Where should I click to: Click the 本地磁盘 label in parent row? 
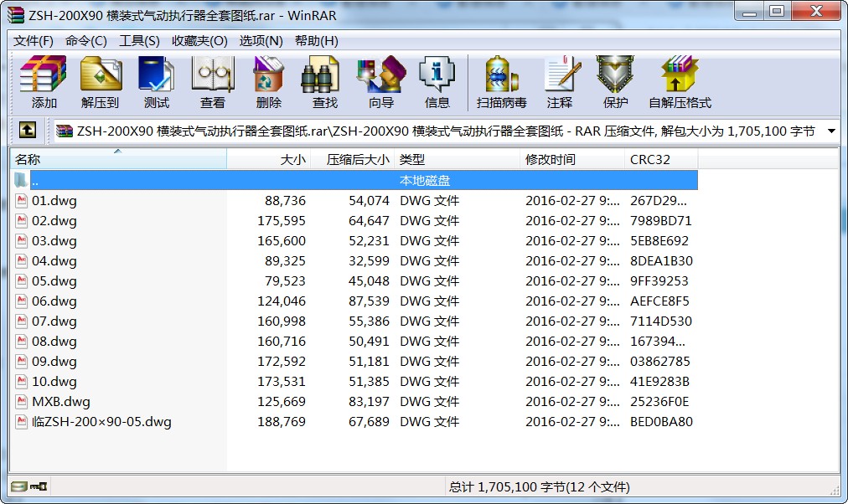(x=425, y=180)
